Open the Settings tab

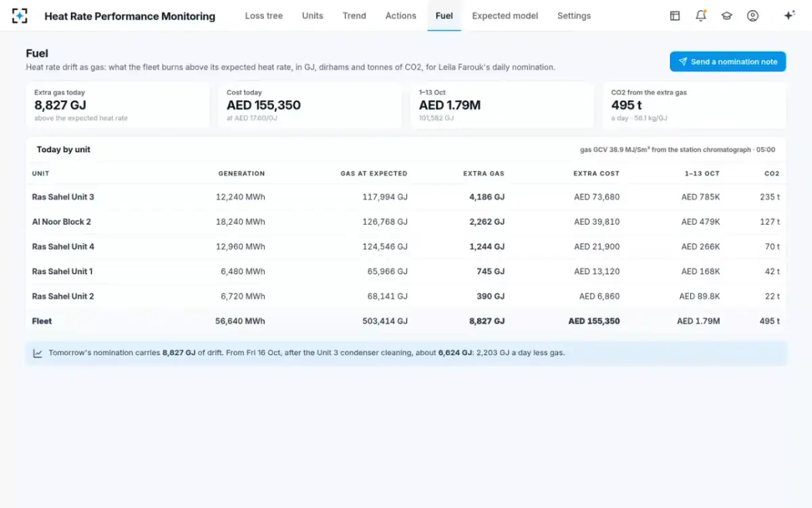pyautogui.click(x=574, y=16)
